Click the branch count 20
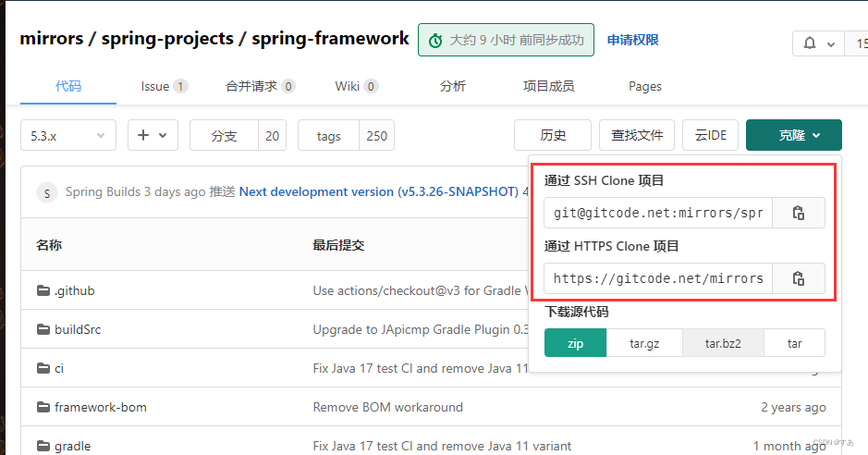Screen dimensions: 868x455 coord(272,135)
